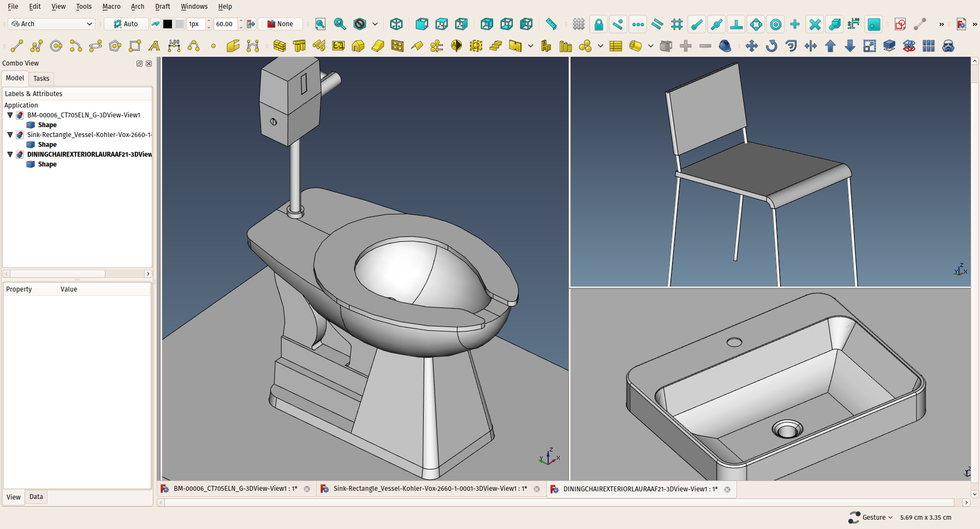980x529 pixels.
Task: Open the Material tools dropdown arrow
Action: 601,46
